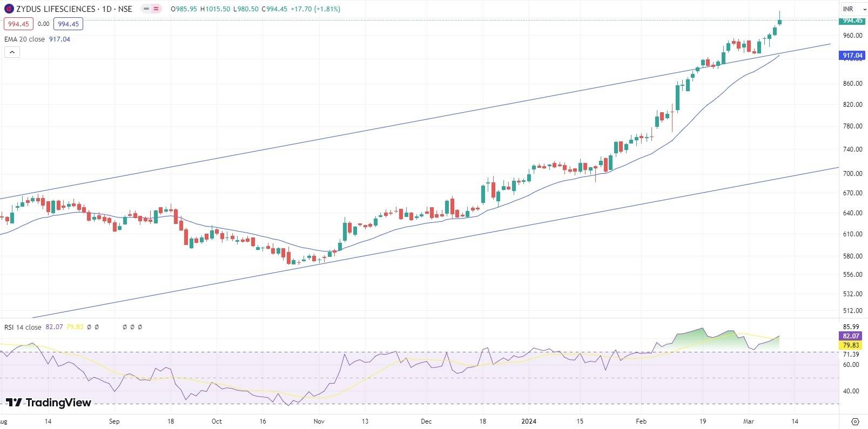Click the blue 994.45 buy price button

[68, 24]
